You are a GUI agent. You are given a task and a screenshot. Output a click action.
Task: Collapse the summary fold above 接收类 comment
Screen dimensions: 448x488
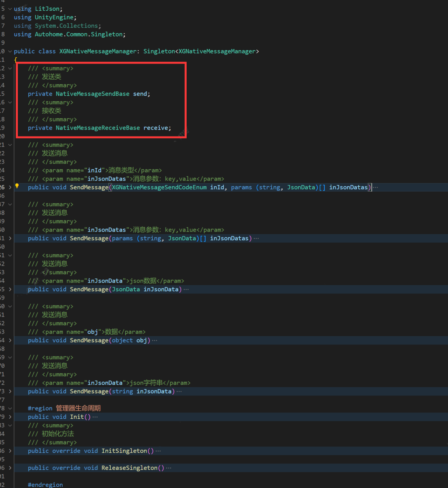10,102
